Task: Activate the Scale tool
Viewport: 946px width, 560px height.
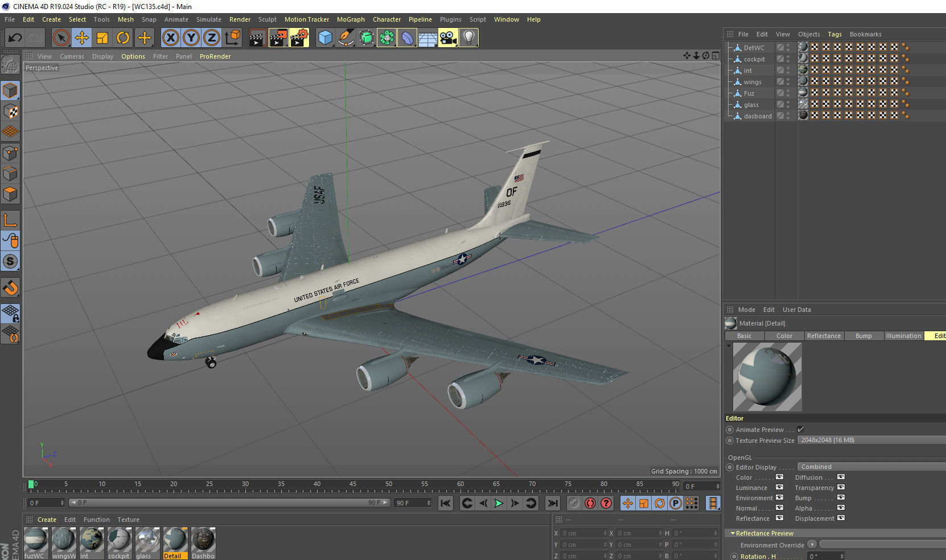Action: [x=102, y=38]
